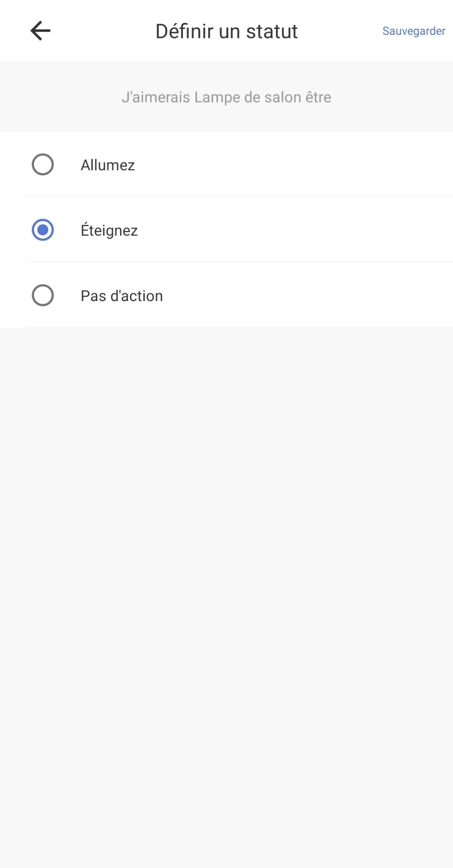Click the Allumez option label

click(108, 165)
